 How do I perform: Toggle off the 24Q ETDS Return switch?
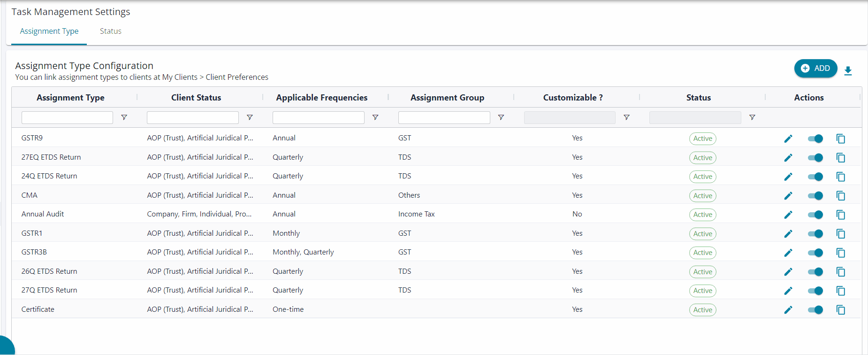click(815, 177)
